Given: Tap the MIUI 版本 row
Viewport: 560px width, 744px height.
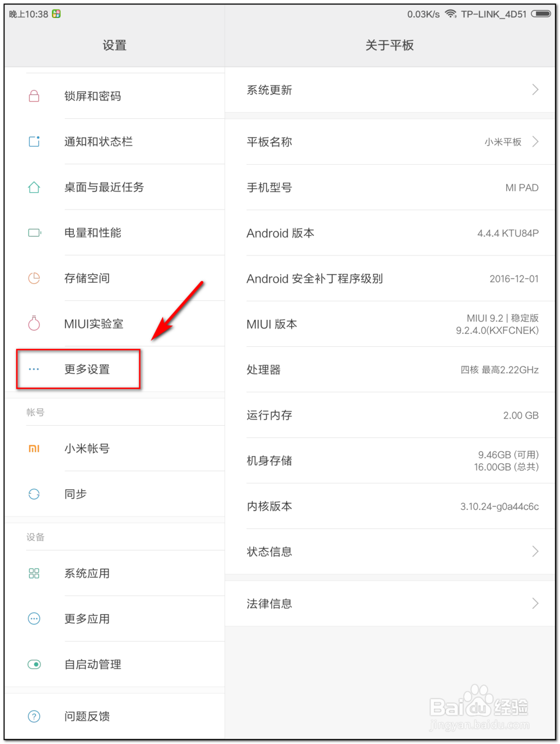Looking at the screenshot, I should point(390,324).
